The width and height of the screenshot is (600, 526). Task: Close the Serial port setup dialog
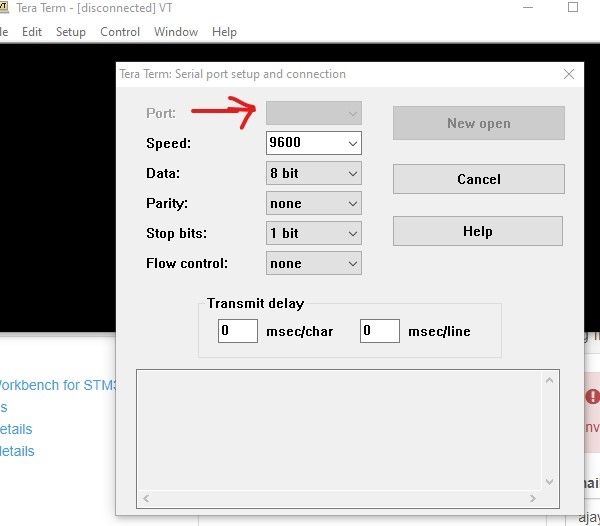point(569,74)
